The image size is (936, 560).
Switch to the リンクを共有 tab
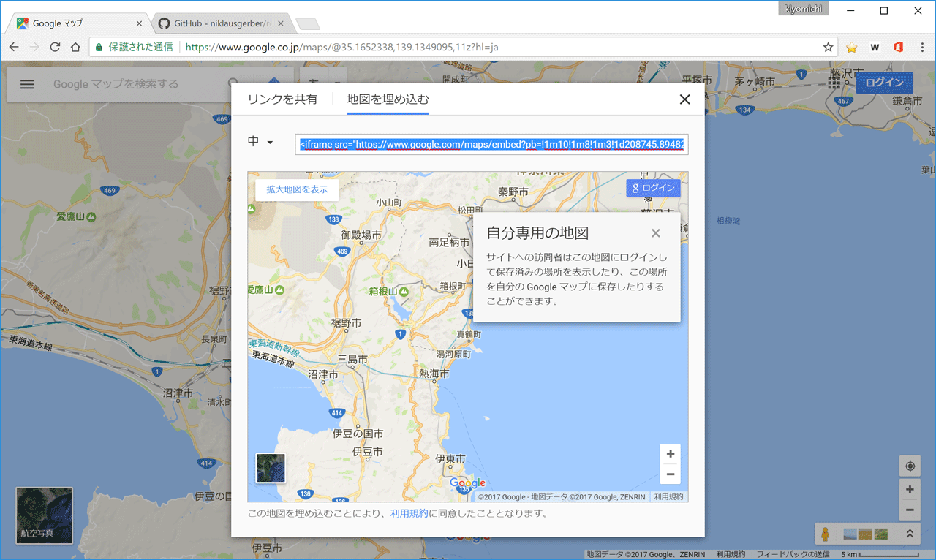click(282, 99)
